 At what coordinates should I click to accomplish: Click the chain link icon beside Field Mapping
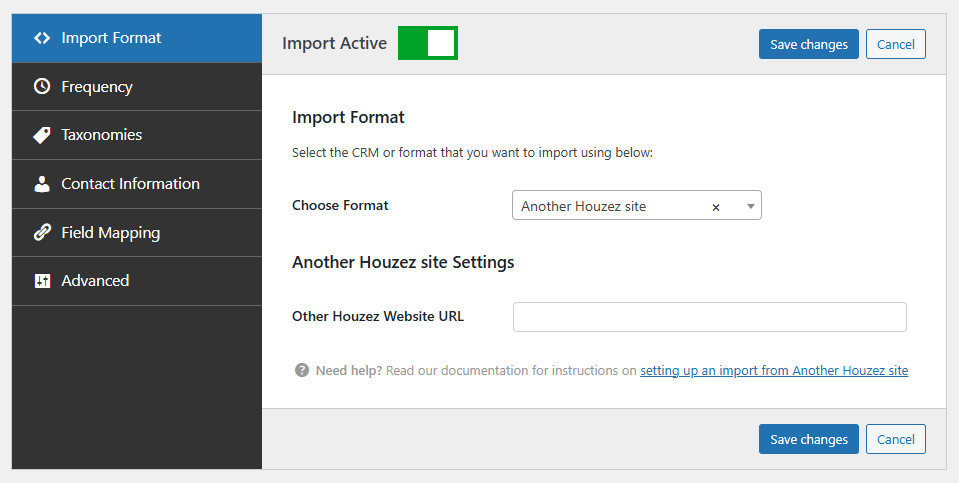42,233
